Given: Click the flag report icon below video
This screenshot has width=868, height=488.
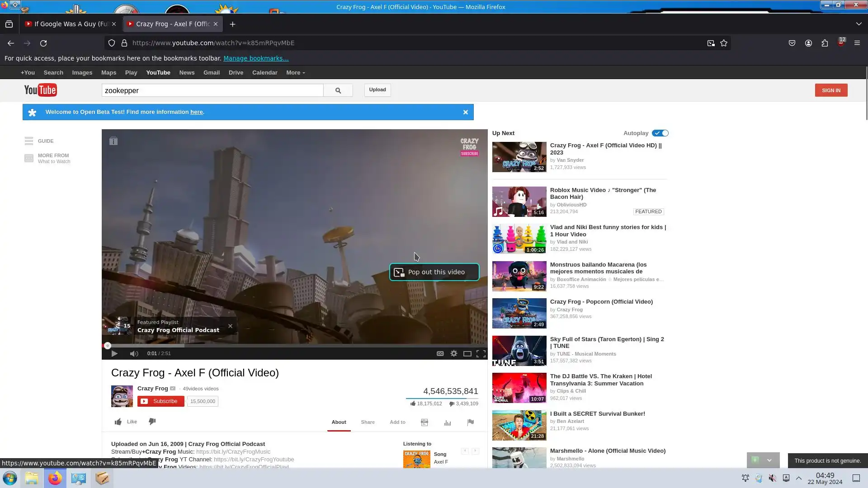Looking at the screenshot, I should point(470,422).
